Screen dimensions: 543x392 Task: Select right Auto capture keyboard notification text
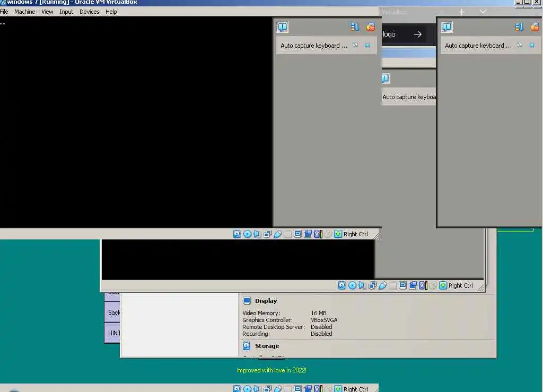click(478, 46)
